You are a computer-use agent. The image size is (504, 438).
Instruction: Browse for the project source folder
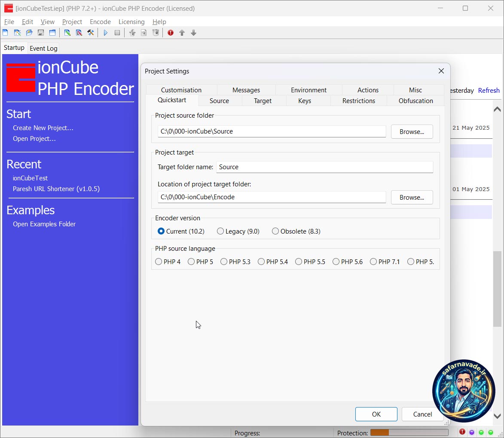pos(412,131)
